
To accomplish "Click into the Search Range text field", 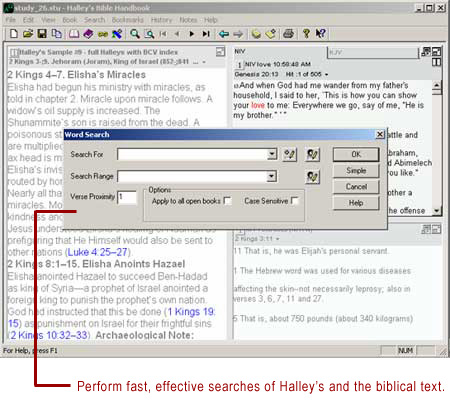I will (x=192, y=176).
